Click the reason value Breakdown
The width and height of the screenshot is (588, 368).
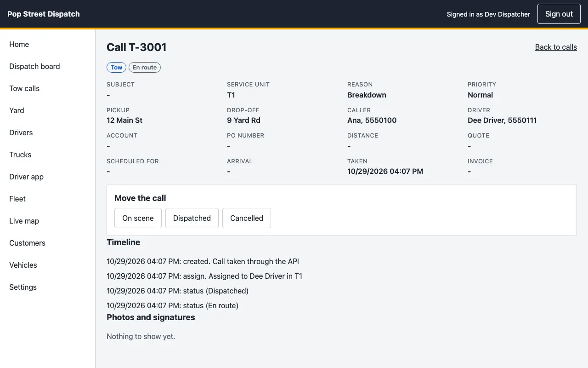367,95
